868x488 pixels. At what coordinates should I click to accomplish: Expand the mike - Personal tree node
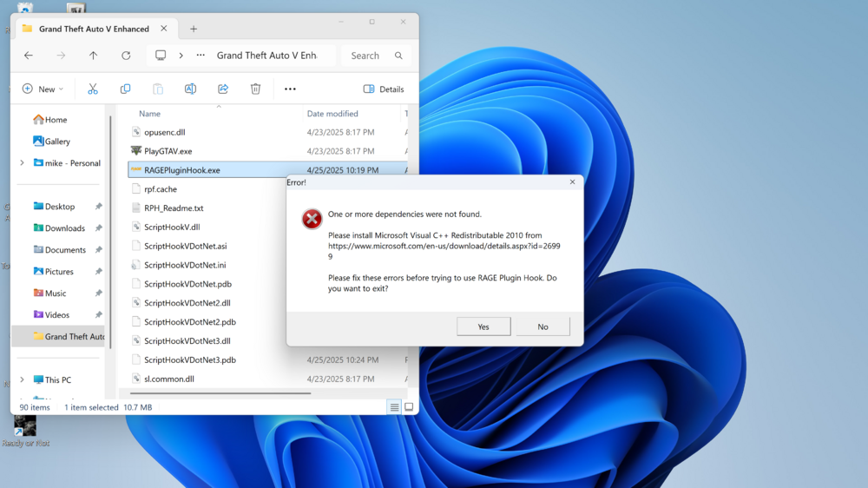tap(23, 163)
